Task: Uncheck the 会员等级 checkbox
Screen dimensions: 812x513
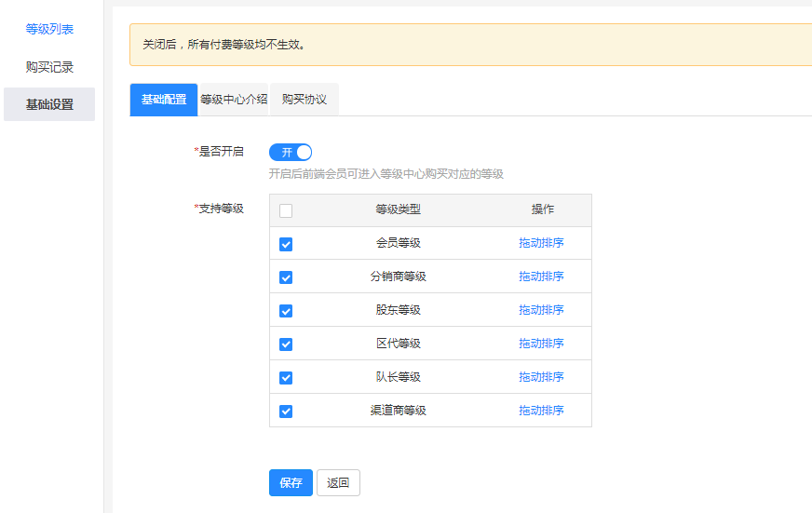Action: click(x=286, y=244)
